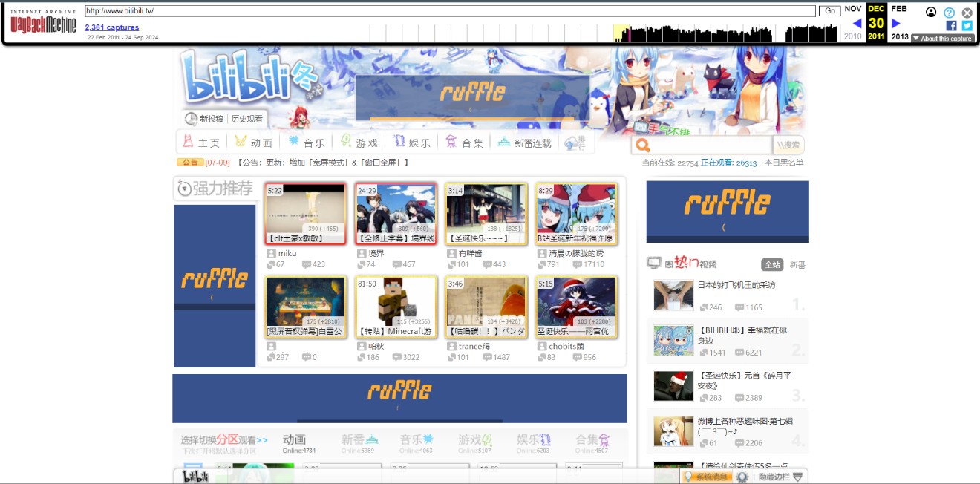Select year 2010 in capture navigator
Viewport: 980px width, 484px height.
[x=853, y=36]
